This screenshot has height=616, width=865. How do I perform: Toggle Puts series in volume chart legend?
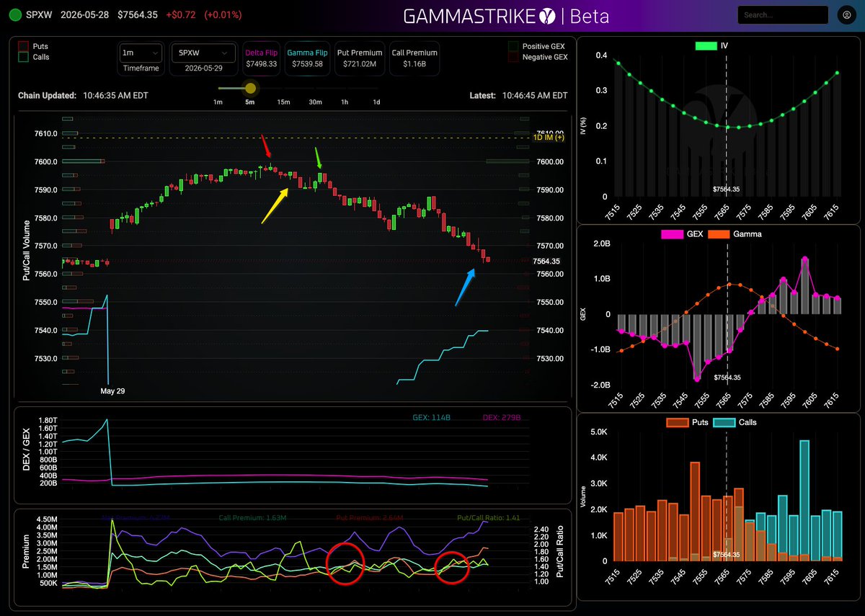(x=677, y=422)
